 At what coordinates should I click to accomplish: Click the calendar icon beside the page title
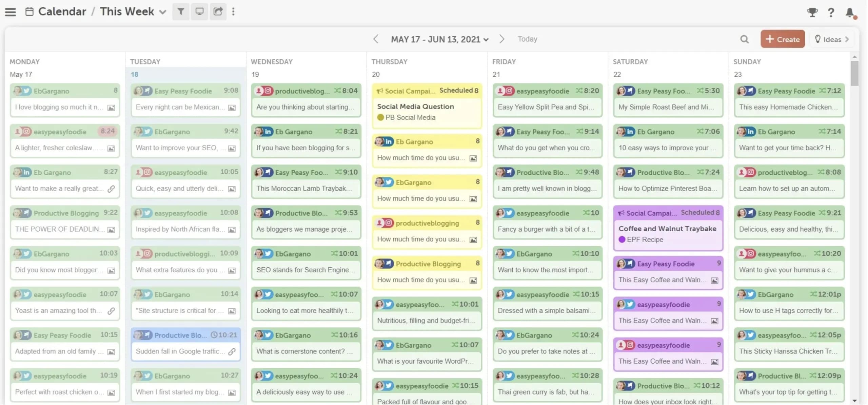tap(29, 11)
